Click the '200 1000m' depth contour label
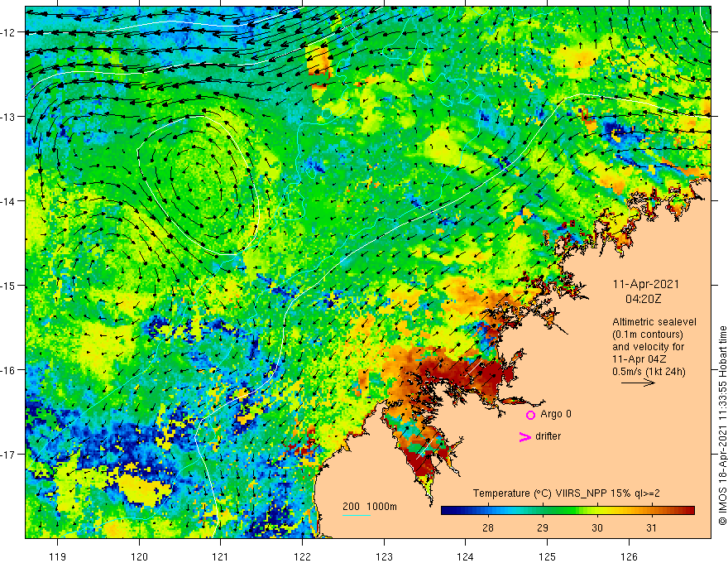The width and height of the screenshot is (728, 563). [370, 507]
